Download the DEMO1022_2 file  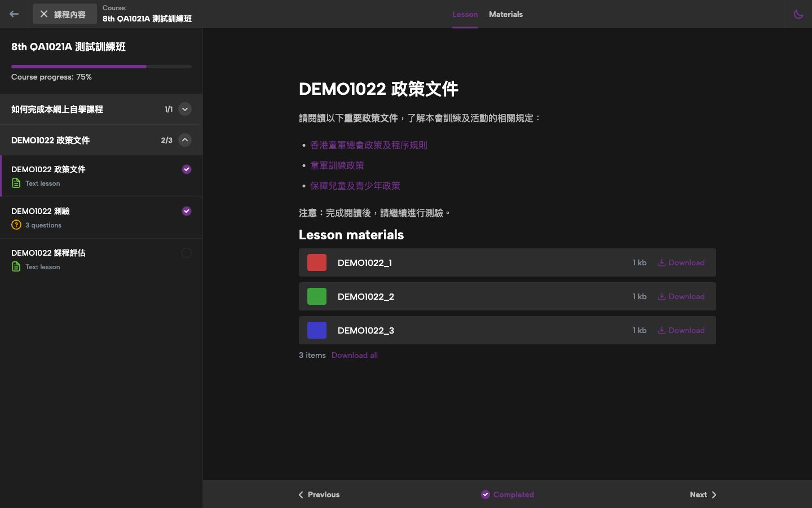click(681, 296)
